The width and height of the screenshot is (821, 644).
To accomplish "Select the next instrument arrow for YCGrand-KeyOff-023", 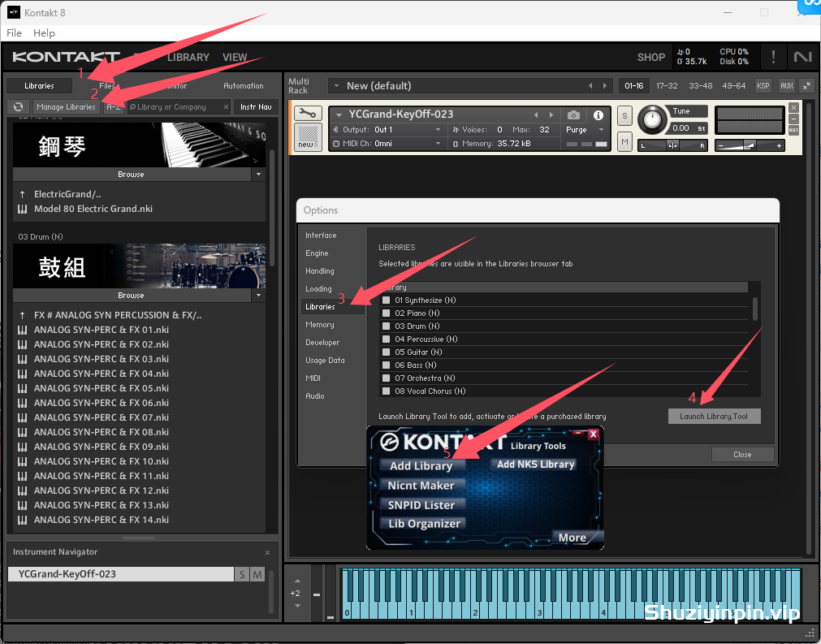I will tap(551, 115).
